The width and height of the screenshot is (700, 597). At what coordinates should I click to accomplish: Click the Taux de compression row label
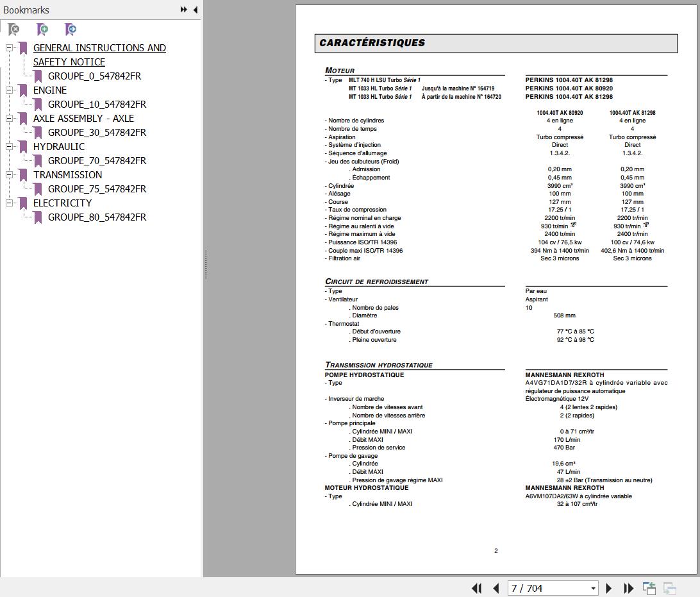[x=356, y=210]
